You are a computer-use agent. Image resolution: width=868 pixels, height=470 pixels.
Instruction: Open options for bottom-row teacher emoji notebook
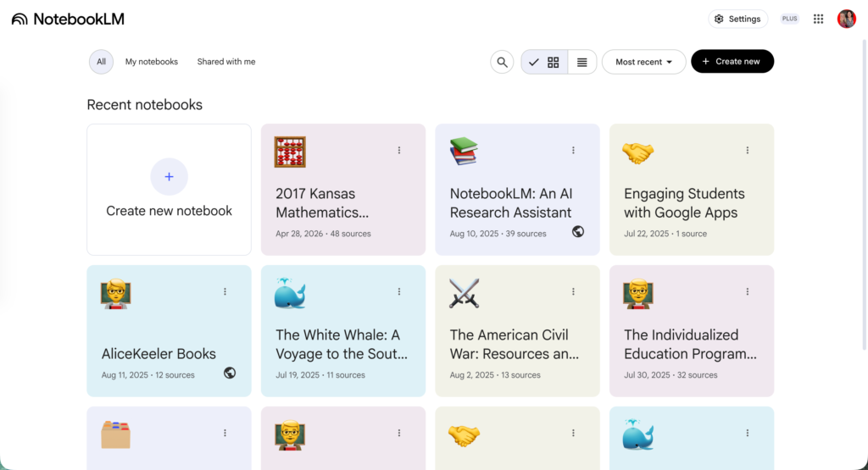(x=399, y=433)
